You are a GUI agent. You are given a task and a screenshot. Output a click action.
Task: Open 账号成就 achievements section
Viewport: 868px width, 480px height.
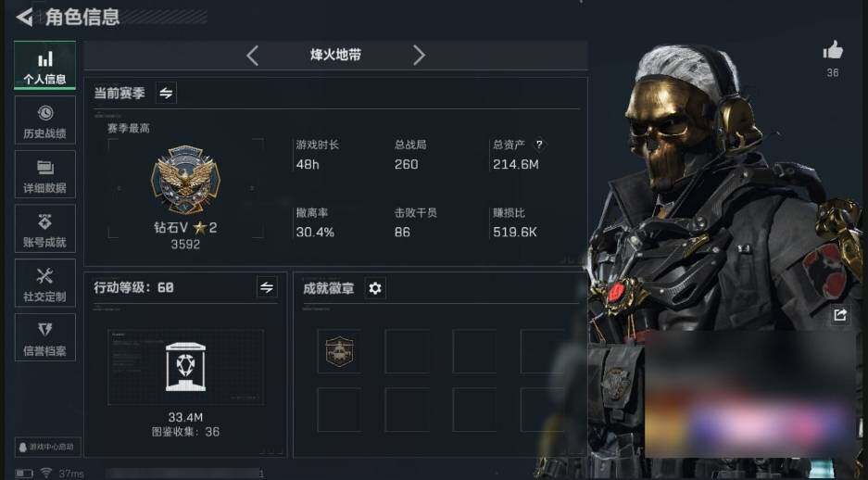44,229
